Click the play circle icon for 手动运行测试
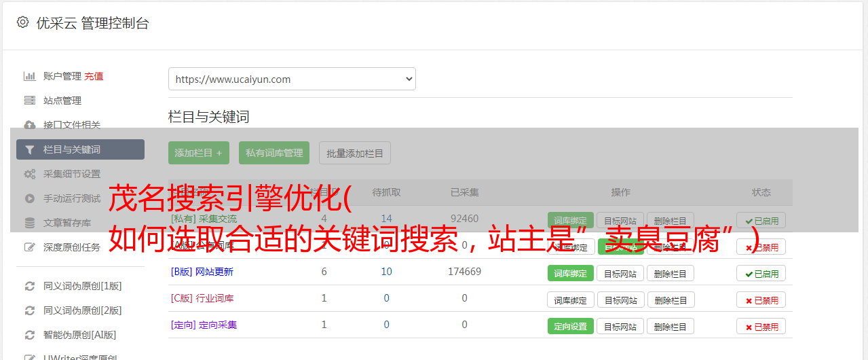This screenshot has width=868, height=360. click(x=30, y=198)
